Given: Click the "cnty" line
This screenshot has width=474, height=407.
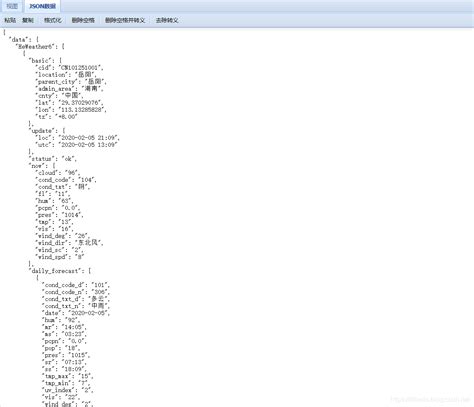Looking at the screenshot, I should (x=59, y=96).
